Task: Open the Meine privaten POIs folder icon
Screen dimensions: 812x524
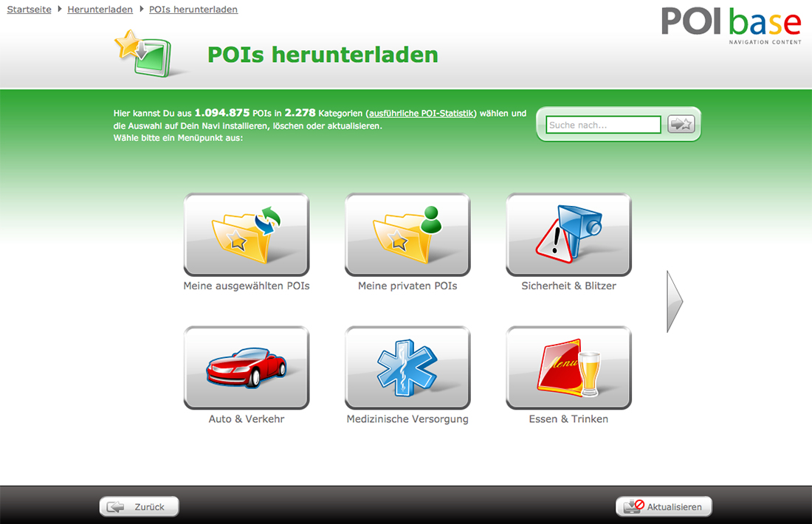Action: pyautogui.click(x=407, y=234)
